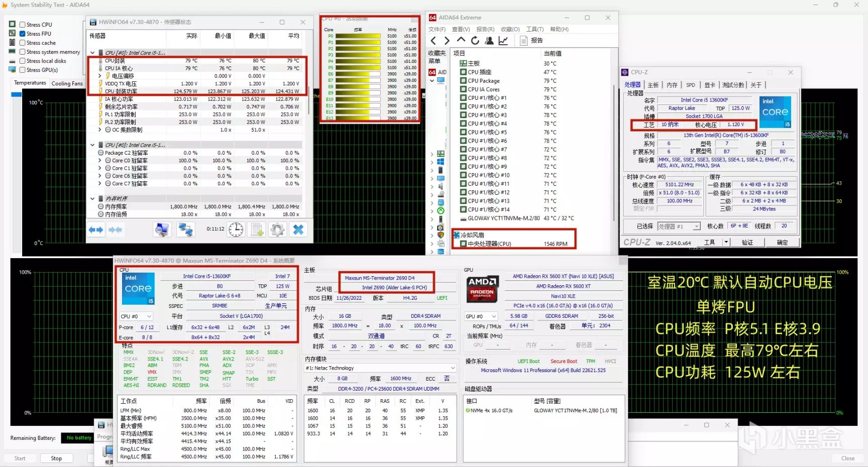Image resolution: width=868 pixels, height=467 pixels.
Task: Go up one level in AIDA64
Action: click(x=461, y=40)
